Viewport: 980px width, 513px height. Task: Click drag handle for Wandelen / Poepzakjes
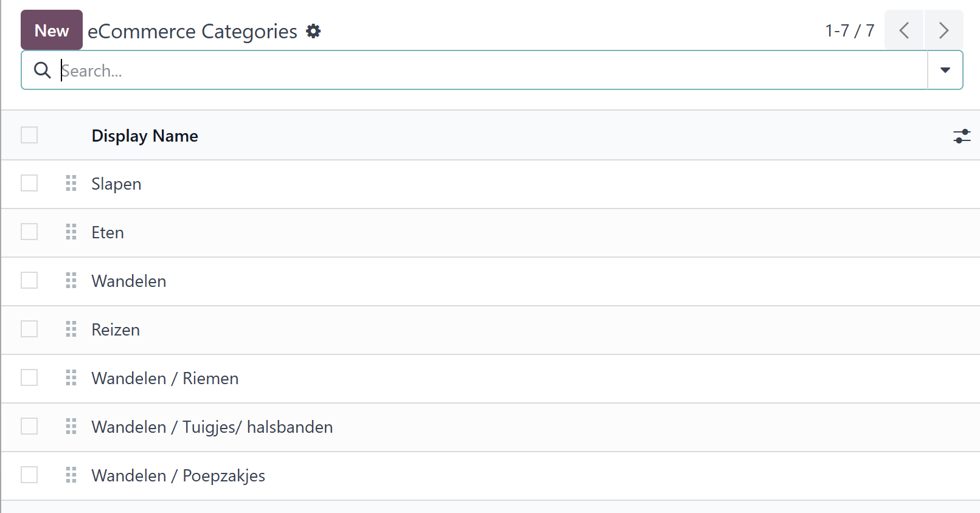(71, 475)
